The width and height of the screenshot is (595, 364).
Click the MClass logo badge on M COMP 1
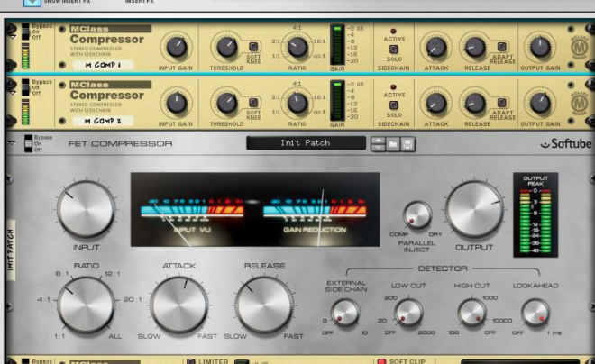click(x=579, y=48)
